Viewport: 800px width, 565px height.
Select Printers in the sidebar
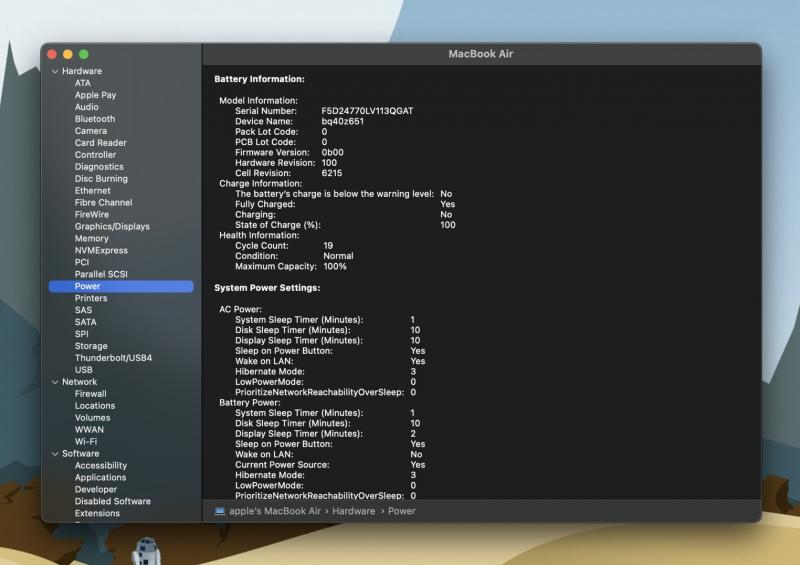point(91,298)
